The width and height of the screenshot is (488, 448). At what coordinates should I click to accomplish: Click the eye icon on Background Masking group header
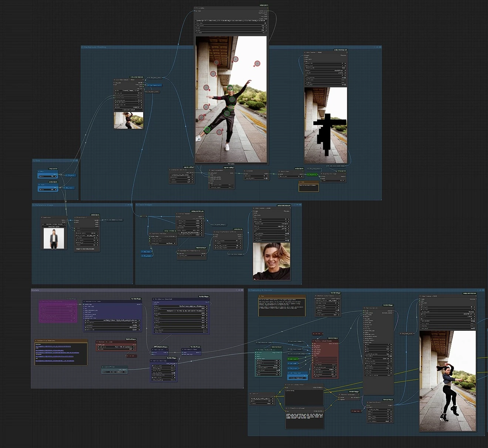click(380, 47)
